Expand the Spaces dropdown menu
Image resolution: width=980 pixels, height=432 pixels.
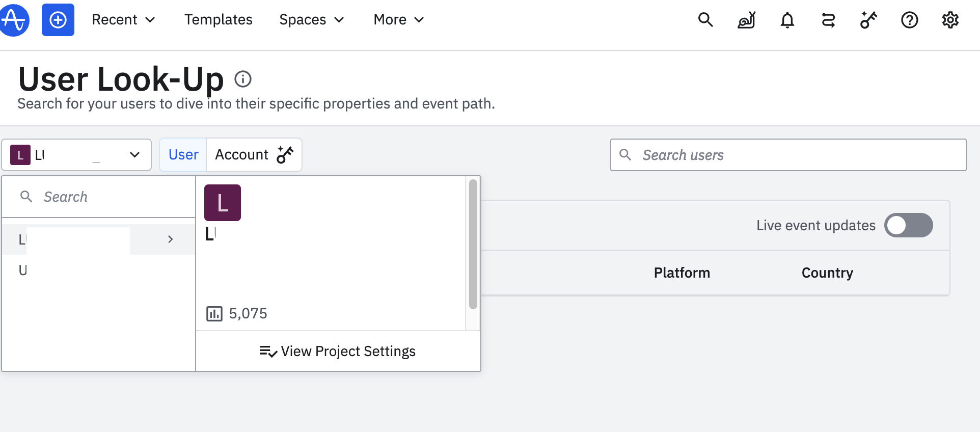pos(312,20)
